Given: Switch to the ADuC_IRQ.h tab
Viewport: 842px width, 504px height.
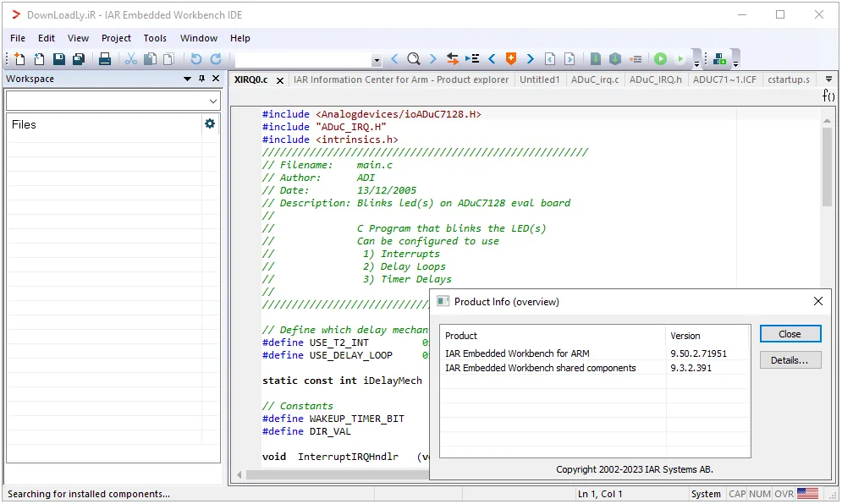Looking at the screenshot, I should [656, 79].
